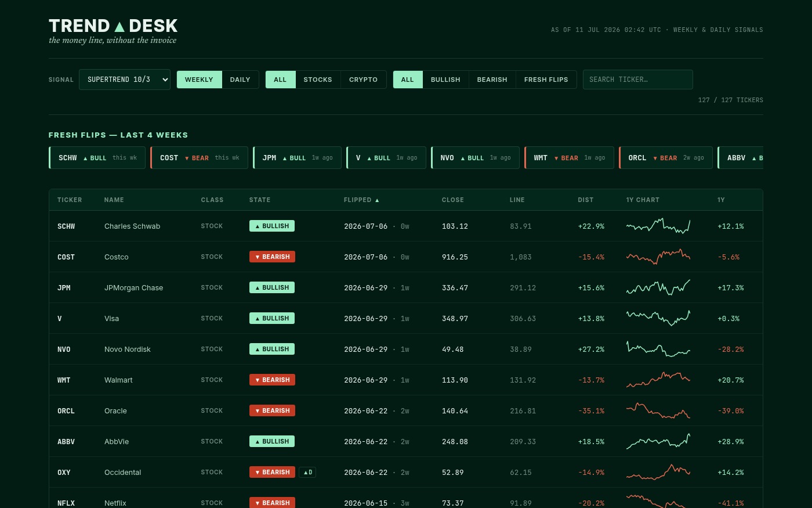Image resolution: width=812 pixels, height=508 pixels.
Task: Open the SCHW fresh flip card
Action: tap(97, 158)
